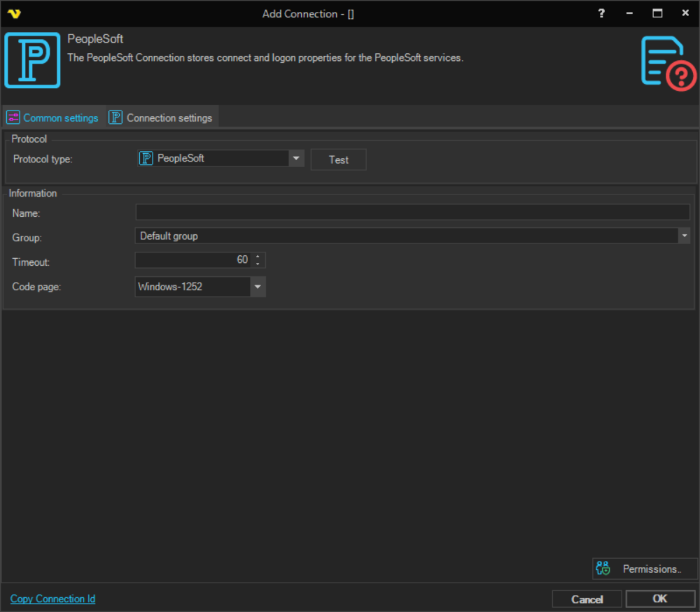Cancel the Add Connection dialog
700x612 pixels.
[587, 599]
